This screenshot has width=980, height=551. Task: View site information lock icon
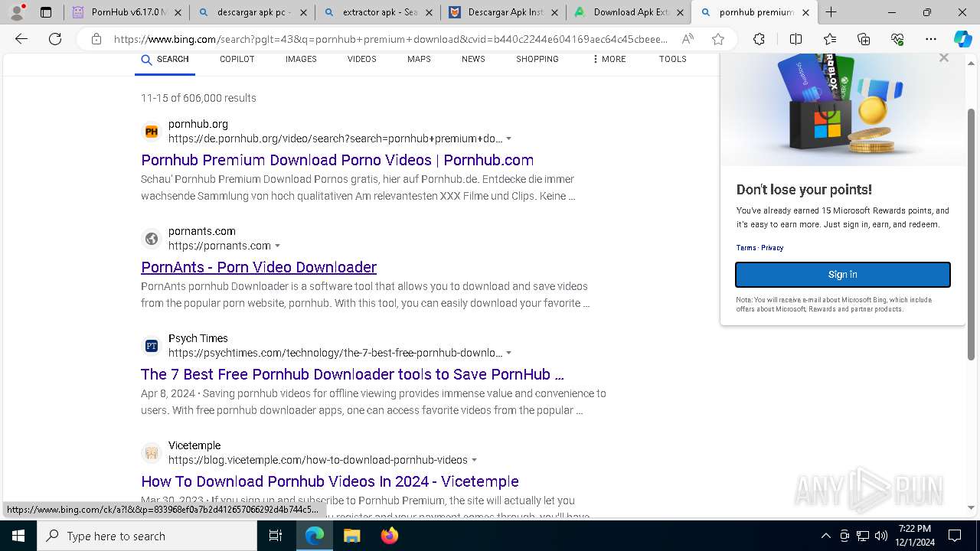pos(96,39)
